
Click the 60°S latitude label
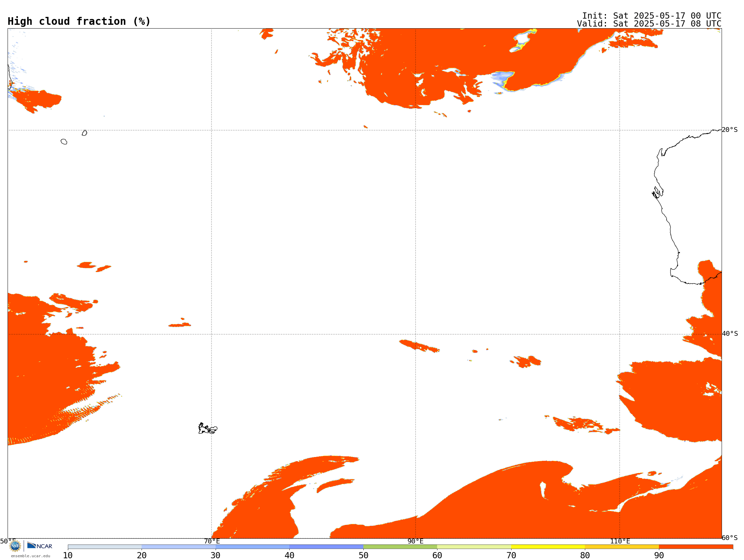[x=730, y=538]
